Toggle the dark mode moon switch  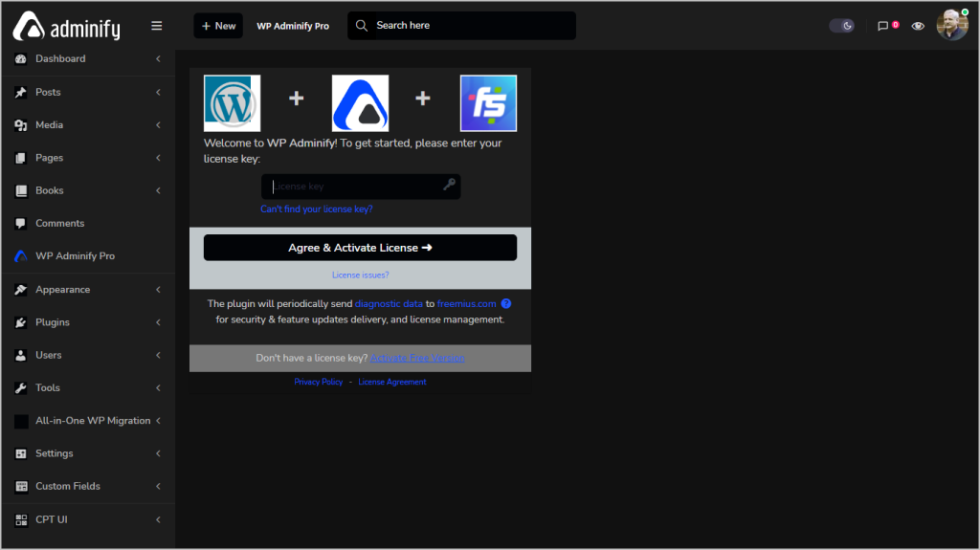pyautogui.click(x=842, y=26)
